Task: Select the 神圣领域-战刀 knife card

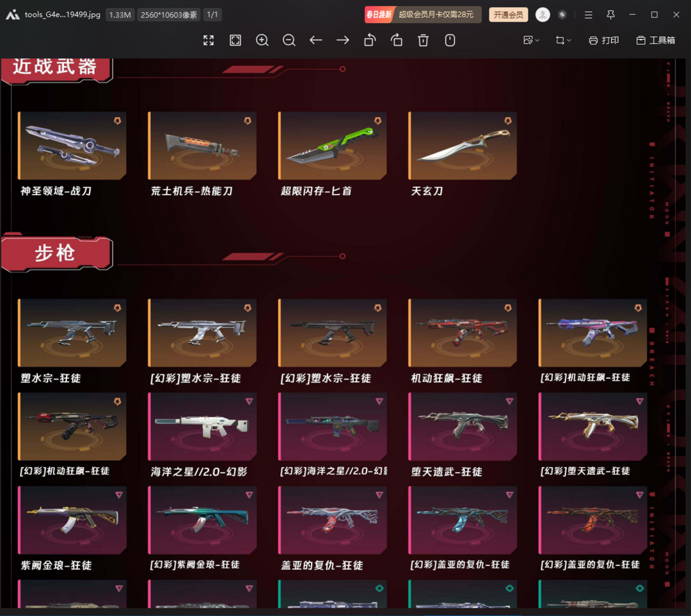Action: click(x=72, y=146)
